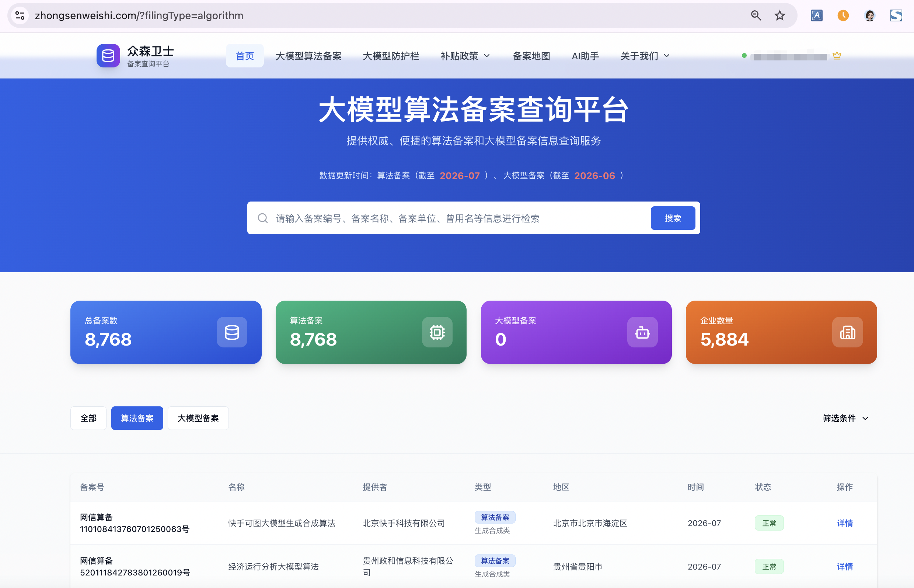
Task: Click the 企业数量 5,884 stat card
Action: 781,332
